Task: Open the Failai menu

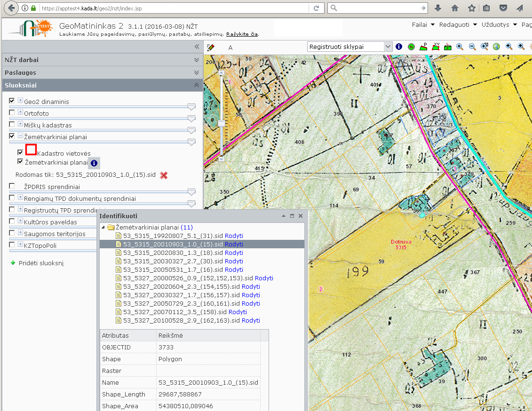Action: [423, 25]
